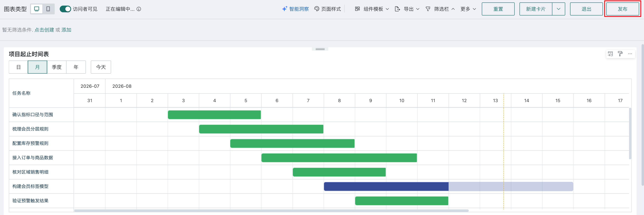The height and width of the screenshot is (215, 644).
Task: Click the day 31 column header
Action: [x=90, y=101]
